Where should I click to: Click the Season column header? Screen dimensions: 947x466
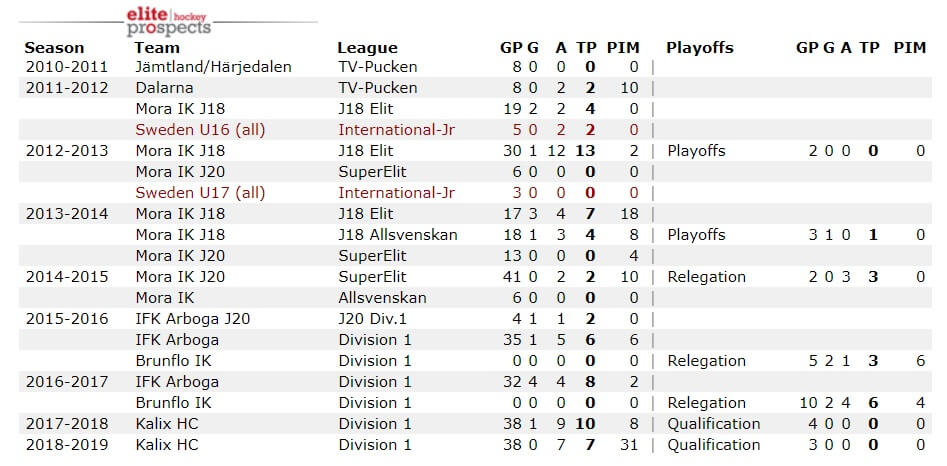pyautogui.click(x=54, y=48)
